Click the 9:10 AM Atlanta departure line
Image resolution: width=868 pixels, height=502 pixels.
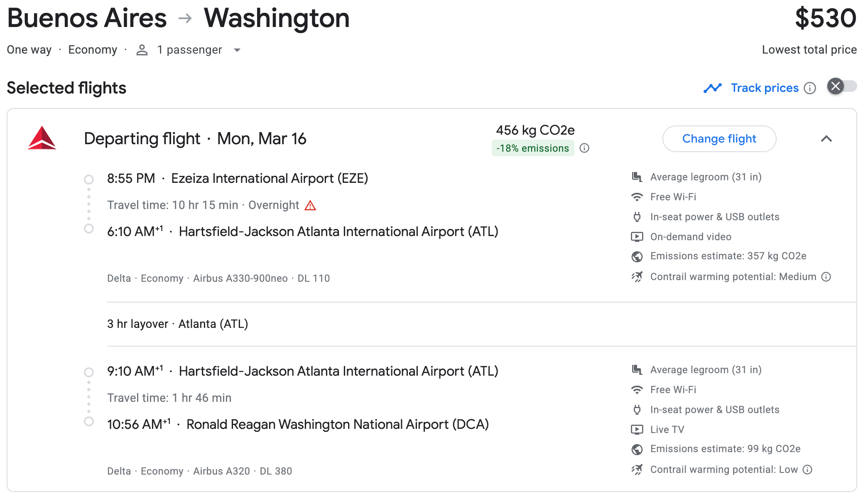[303, 372]
